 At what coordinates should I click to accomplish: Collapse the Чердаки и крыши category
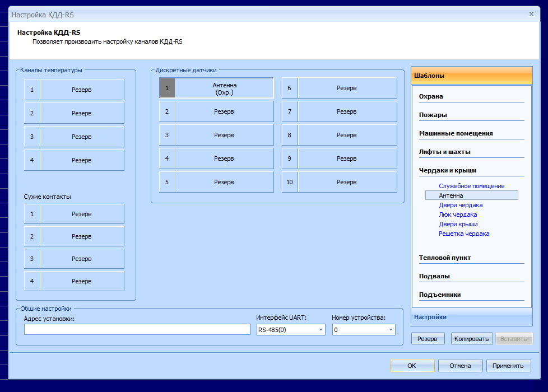(447, 170)
